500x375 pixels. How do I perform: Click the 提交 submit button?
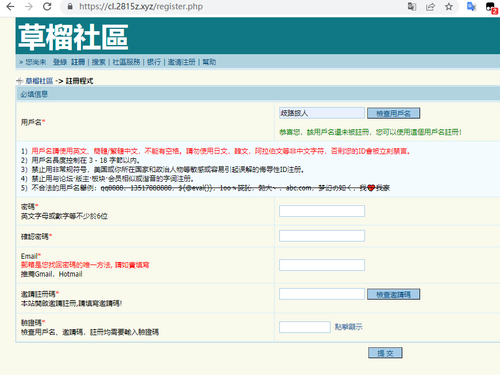pos(385,353)
